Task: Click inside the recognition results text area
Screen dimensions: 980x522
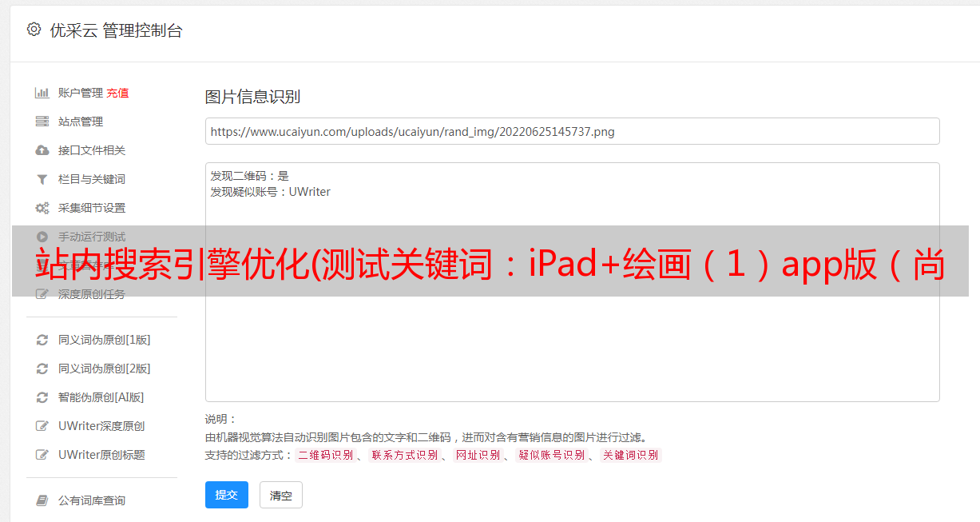Action: coord(572,282)
